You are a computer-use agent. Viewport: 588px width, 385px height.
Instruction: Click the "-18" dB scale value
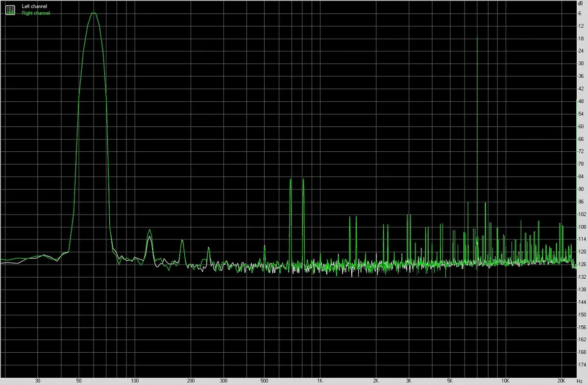click(x=580, y=38)
